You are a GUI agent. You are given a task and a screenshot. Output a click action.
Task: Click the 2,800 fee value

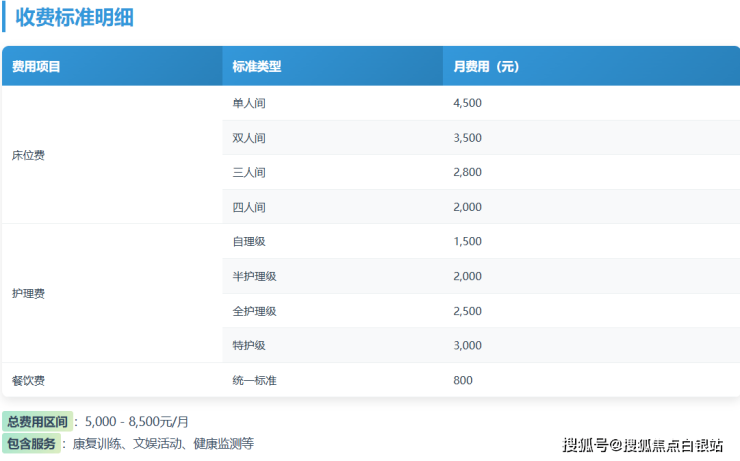[x=468, y=172]
